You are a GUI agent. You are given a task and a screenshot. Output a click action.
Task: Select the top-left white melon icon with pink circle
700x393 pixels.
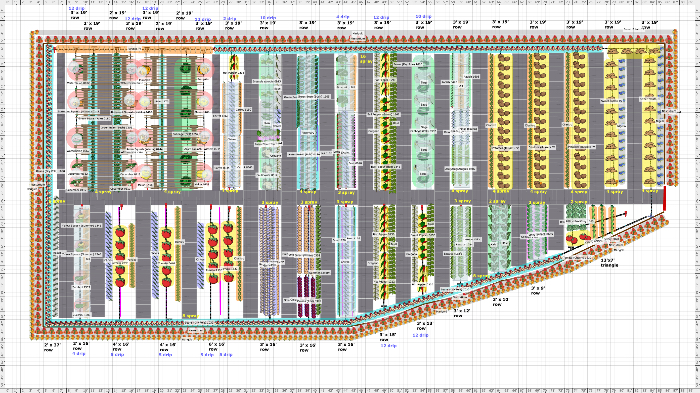coord(75,68)
